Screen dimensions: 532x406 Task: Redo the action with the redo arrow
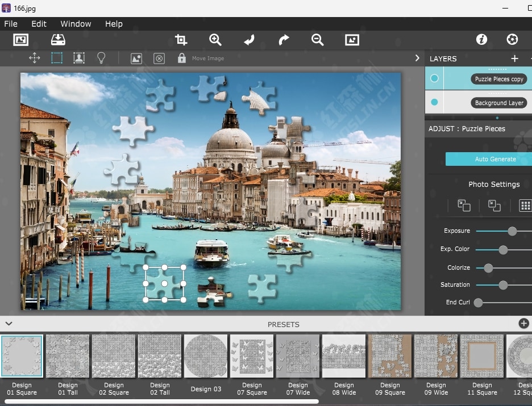pyautogui.click(x=284, y=40)
